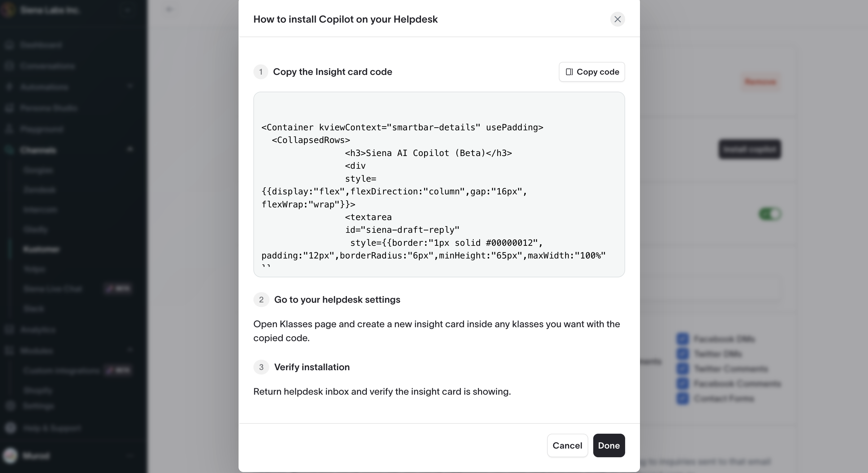Click the '<CollapsedRows>' code line

click(311, 140)
